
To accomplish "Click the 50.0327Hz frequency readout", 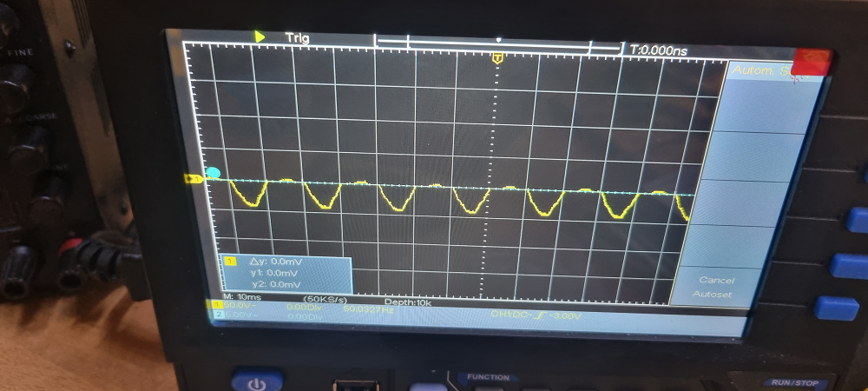I will [x=369, y=308].
